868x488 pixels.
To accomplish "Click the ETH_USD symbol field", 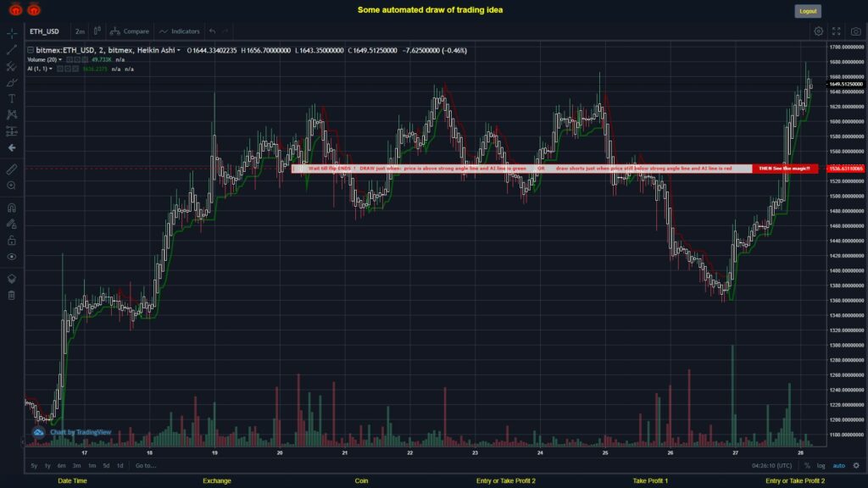I will pyautogui.click(x=45, y=31).
